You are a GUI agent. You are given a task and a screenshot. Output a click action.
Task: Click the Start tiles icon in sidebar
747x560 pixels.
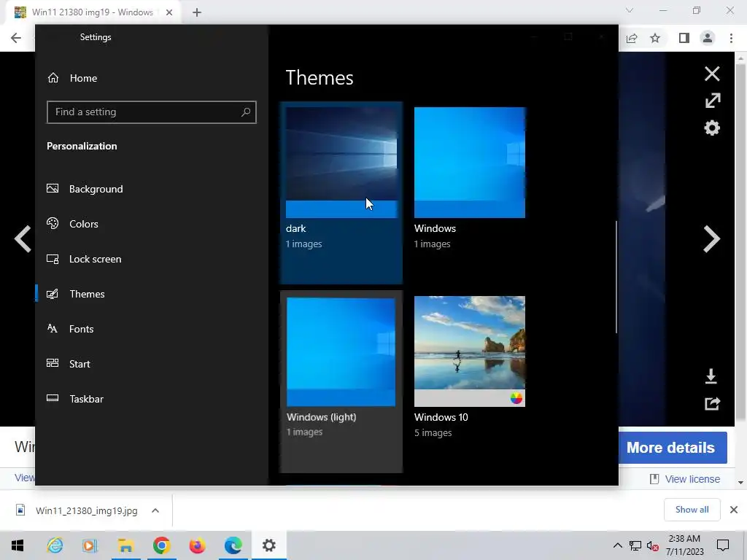53,363
